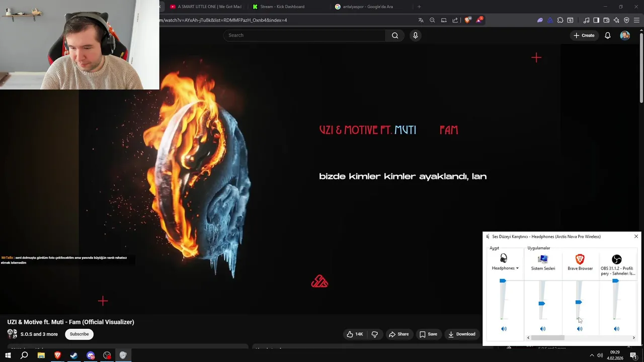Click the left arrow on the mixer scrollbar
Screen dimensions: 644x362
tap(528, 338)
